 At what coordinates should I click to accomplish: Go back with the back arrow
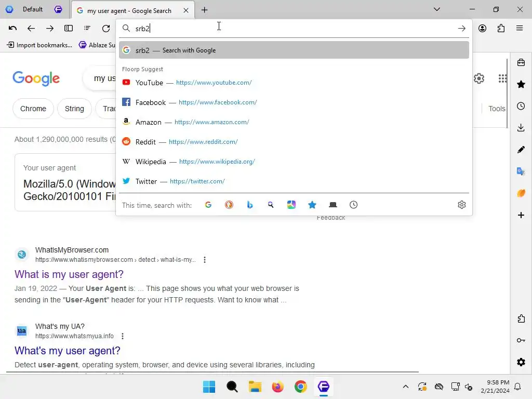(31, 28)
